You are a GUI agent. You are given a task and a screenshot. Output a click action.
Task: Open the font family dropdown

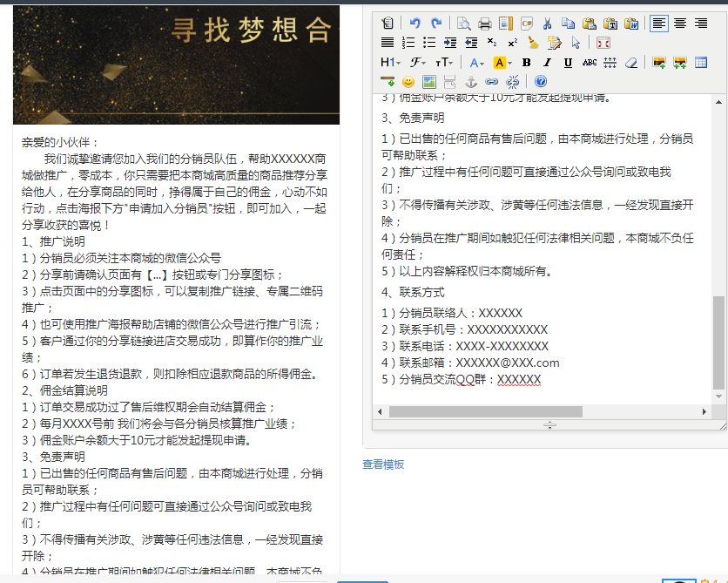pyautogui.click(x=418, y=63)
